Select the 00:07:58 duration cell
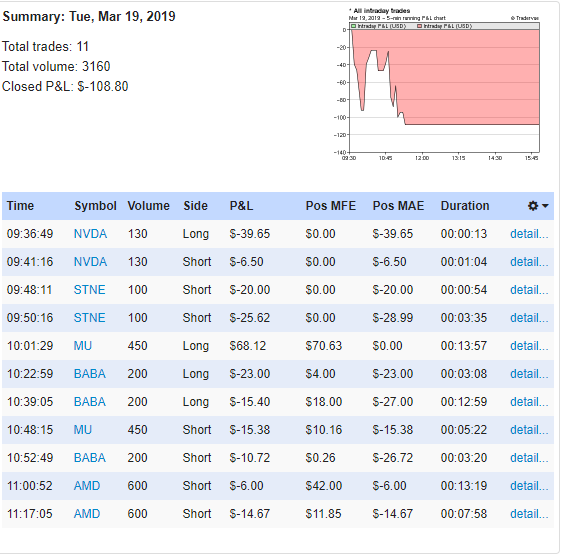 (464, 513)
